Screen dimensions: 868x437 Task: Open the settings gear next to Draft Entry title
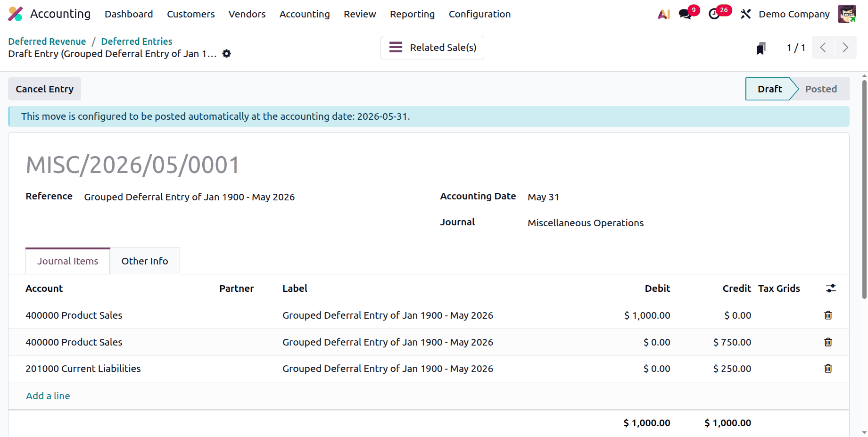[227, 54]
